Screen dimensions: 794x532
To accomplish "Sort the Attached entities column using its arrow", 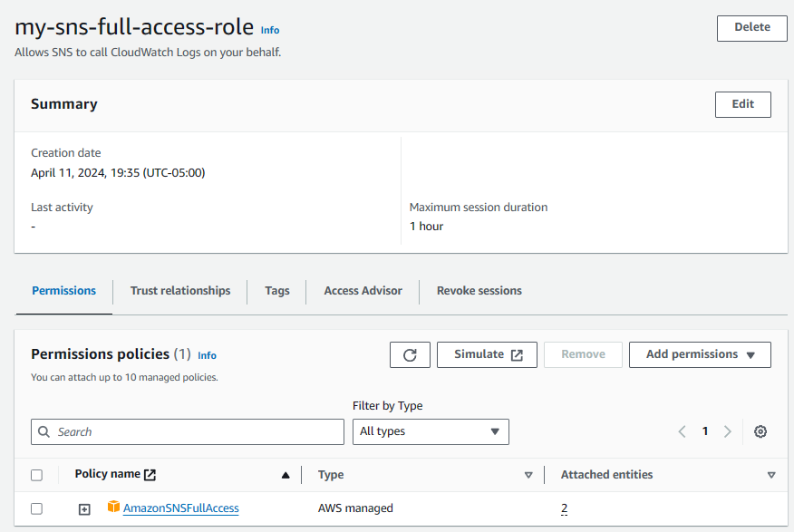I will (x=771, y=475).
